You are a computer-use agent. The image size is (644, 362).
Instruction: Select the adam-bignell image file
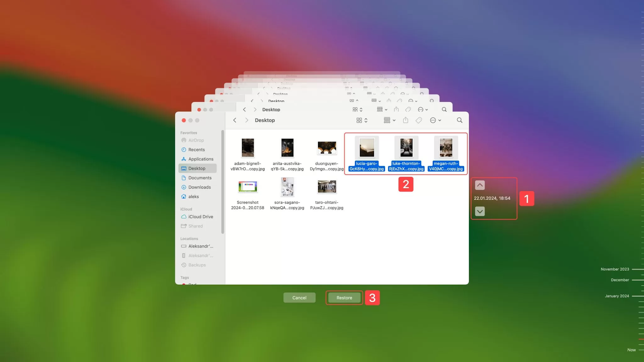point(248,154)
